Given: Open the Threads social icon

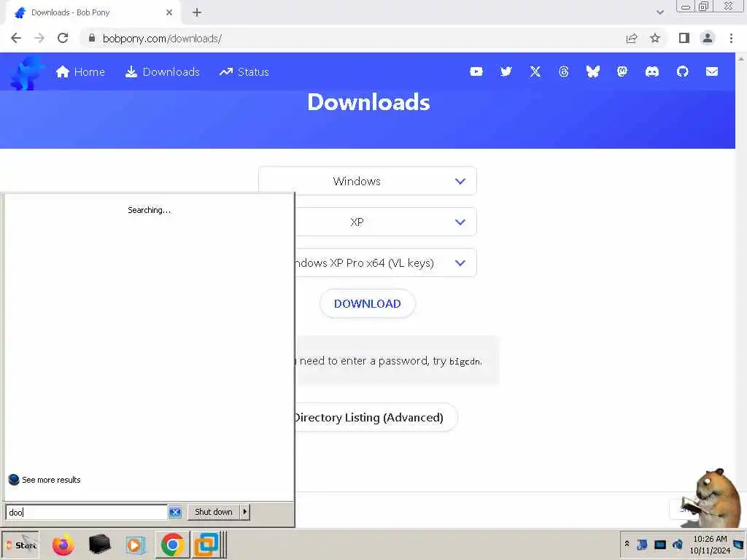Looking at the screenshot, I should pos(564,71).
